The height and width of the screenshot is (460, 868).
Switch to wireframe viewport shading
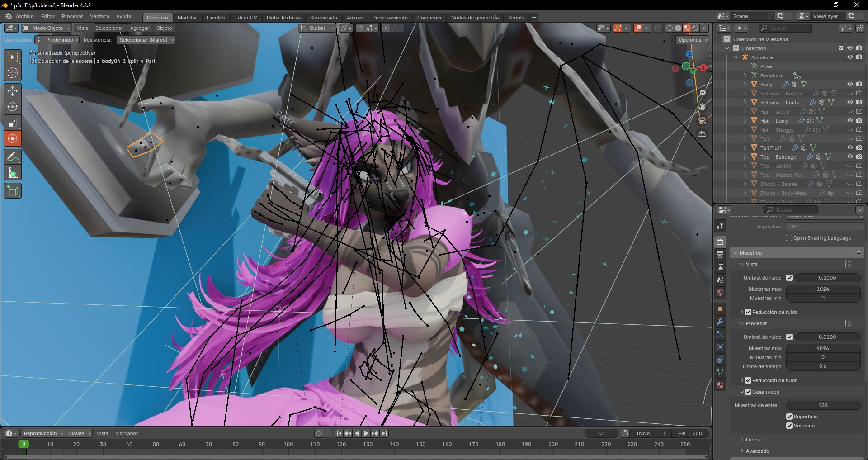(670, 28)
